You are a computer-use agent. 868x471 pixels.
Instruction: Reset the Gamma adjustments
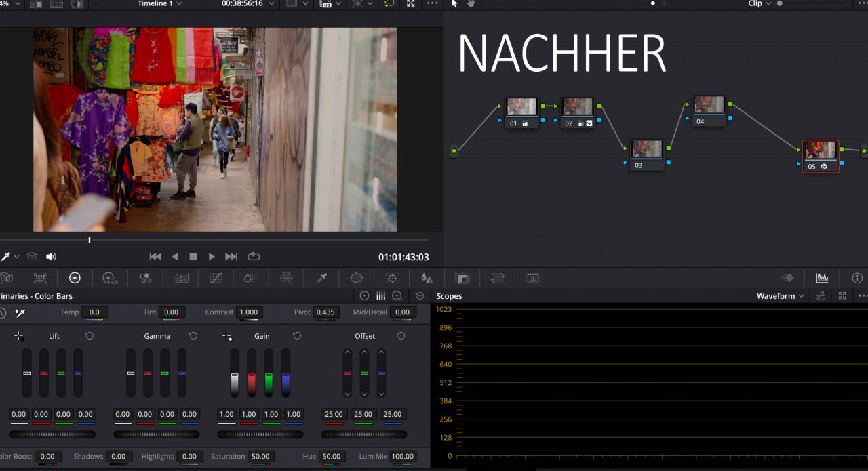tap(193, 336)
